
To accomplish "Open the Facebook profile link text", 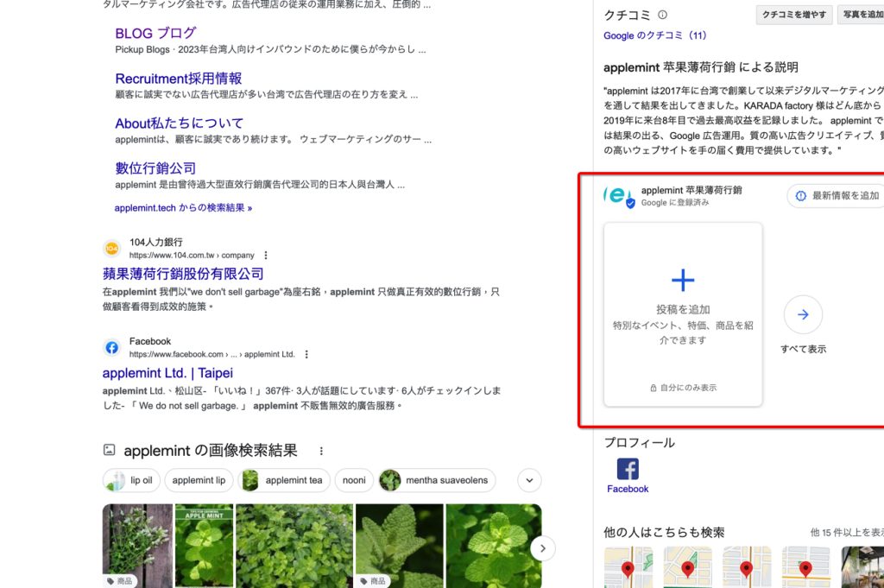I will pos(628,490).
